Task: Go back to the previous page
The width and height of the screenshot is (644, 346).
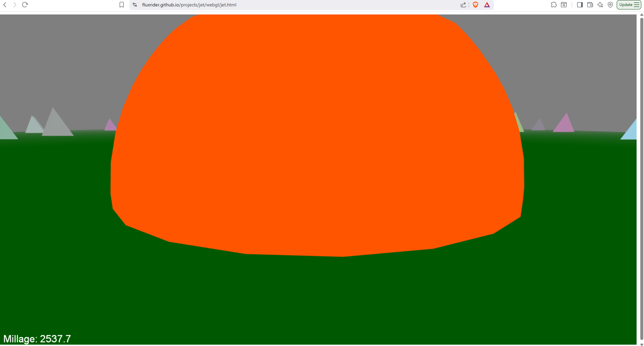Action: [5, 5]
